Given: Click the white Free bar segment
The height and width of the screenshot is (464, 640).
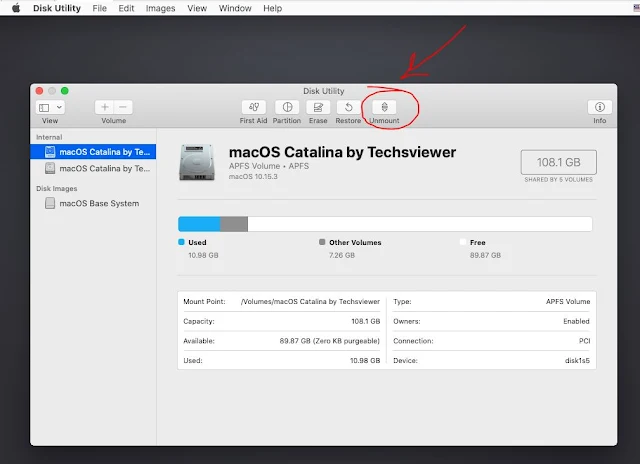Looking at the screenshot, I should [420, 224].
